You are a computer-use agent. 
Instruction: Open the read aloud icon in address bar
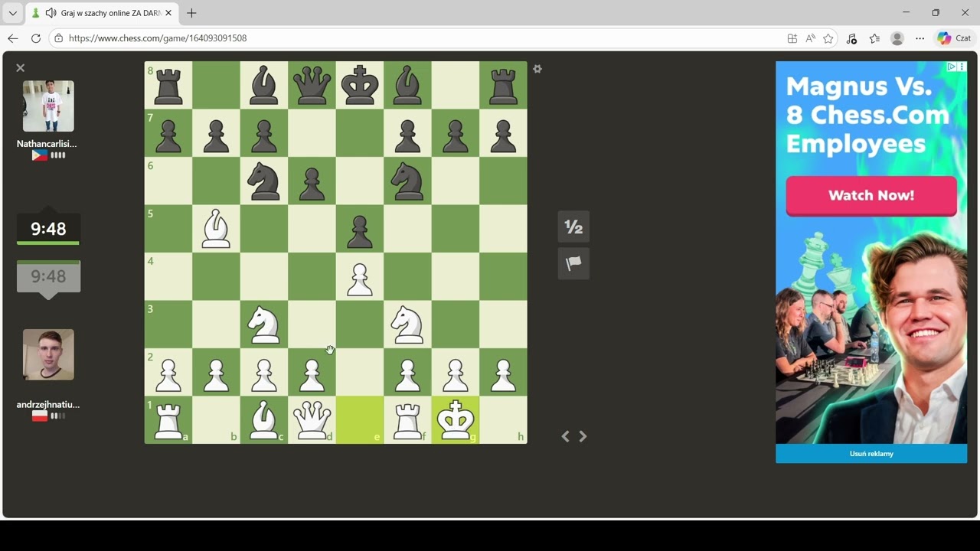tap(810, 38)
